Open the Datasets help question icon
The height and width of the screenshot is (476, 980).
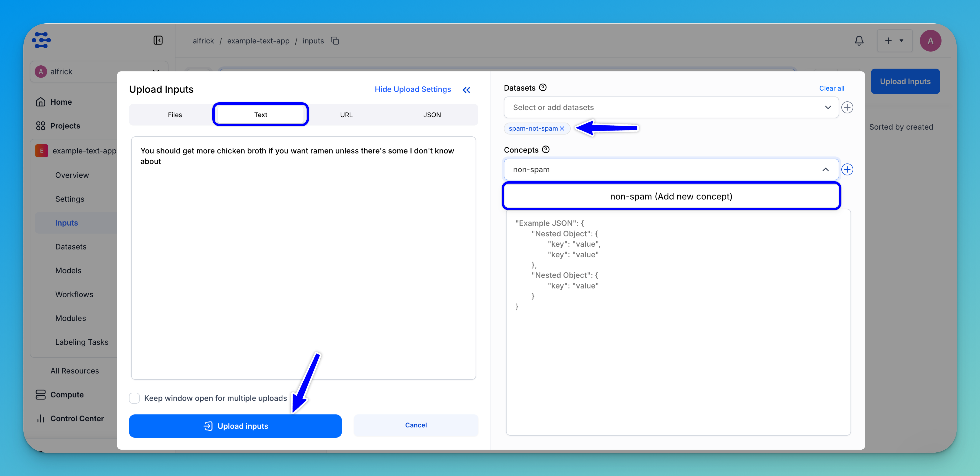[543, 88]
